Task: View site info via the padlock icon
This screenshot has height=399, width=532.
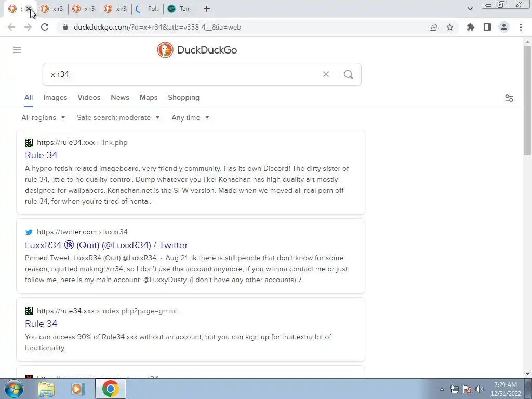Action: pyautogui.click(x=65, y=27)
